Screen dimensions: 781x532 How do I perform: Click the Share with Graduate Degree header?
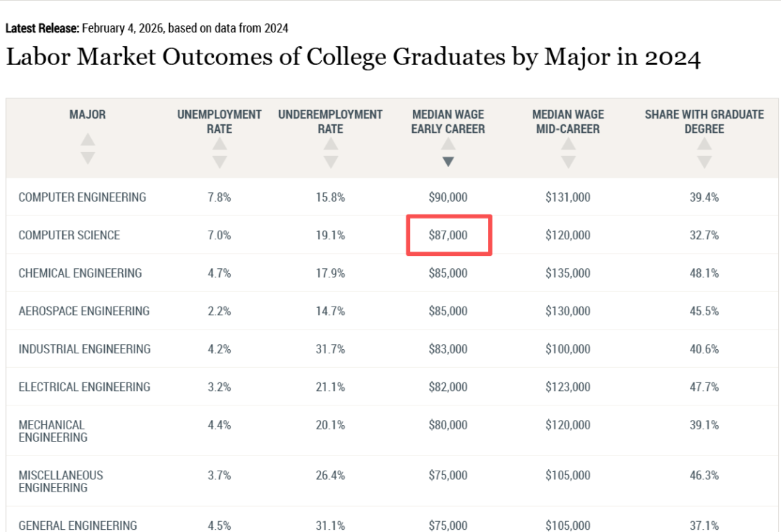pyautogui.click(x=704, y=121)
